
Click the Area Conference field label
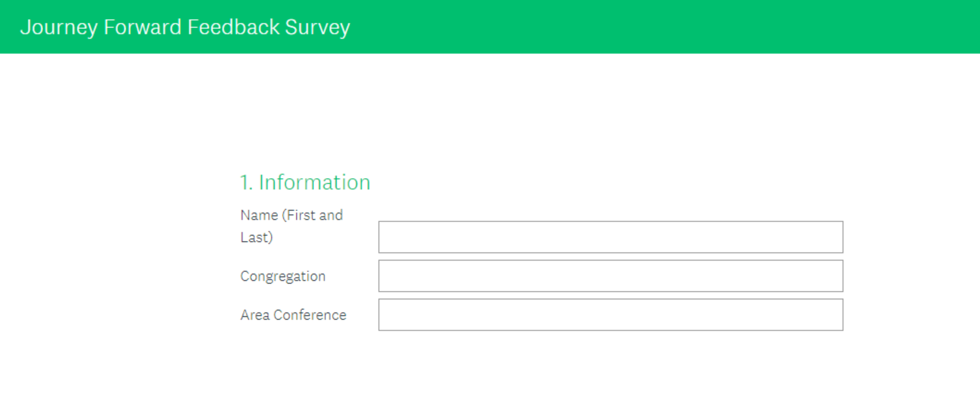tap(293, 315)
